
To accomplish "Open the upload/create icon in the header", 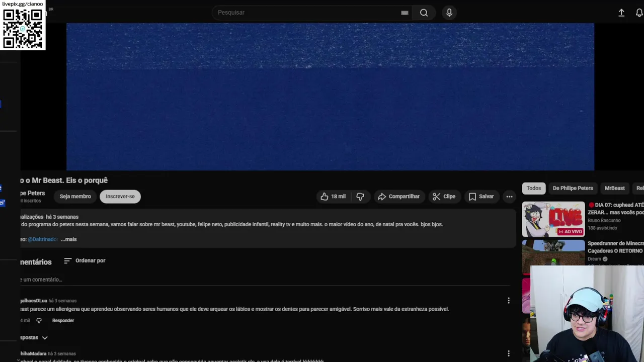I will (x=621, y=13).
